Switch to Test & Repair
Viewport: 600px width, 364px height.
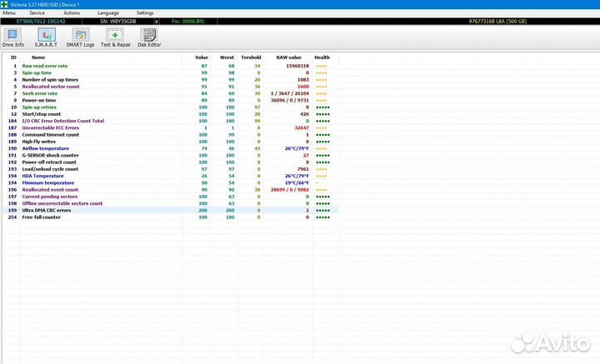[x=114, y=37]
